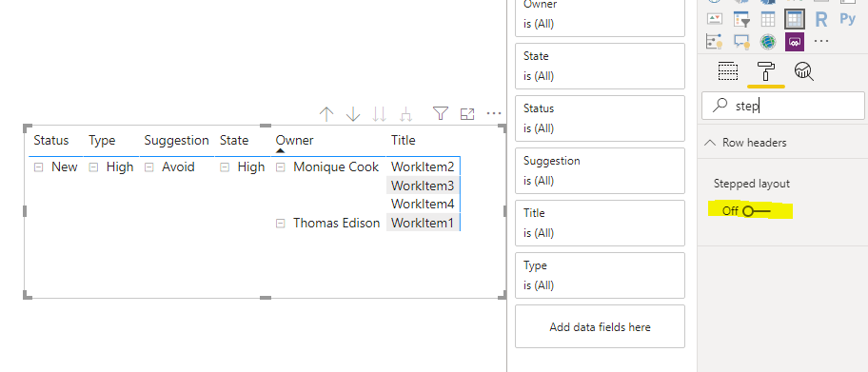Switch to the Fields pane tab

coord(728,71)
